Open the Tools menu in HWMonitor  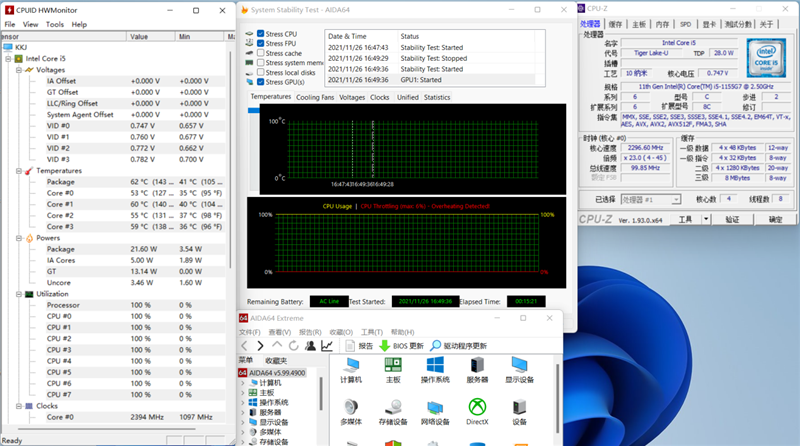(54, 24)
